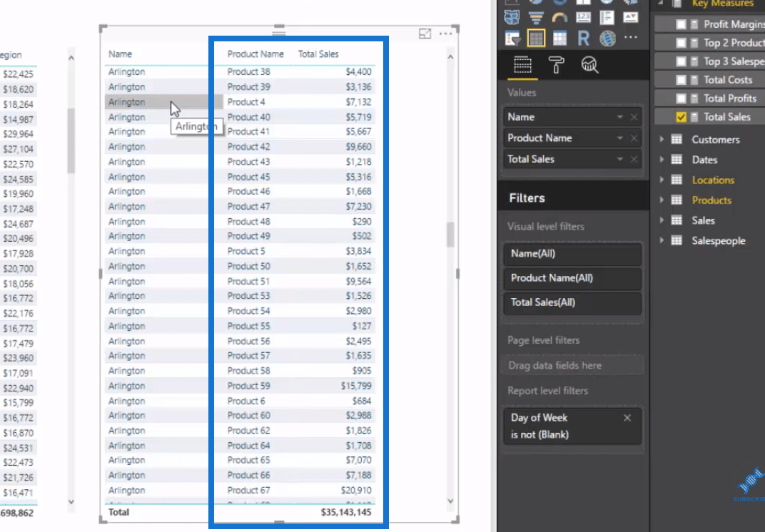
Task: Select the R script visual icon
Action: pyautogui.click(x=584, y=38)
